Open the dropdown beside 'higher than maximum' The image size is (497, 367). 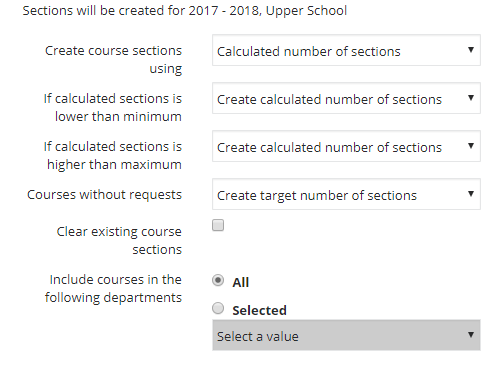(346, 146)
